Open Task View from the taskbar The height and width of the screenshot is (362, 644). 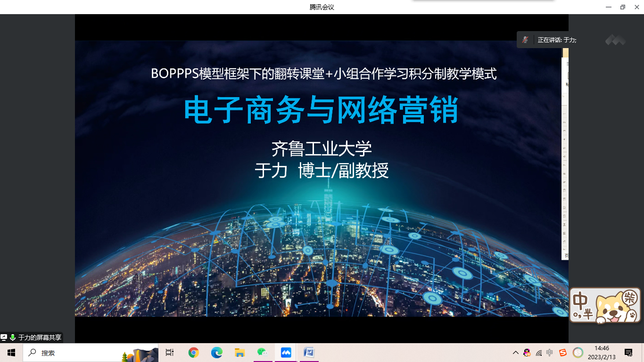[170, 353]
